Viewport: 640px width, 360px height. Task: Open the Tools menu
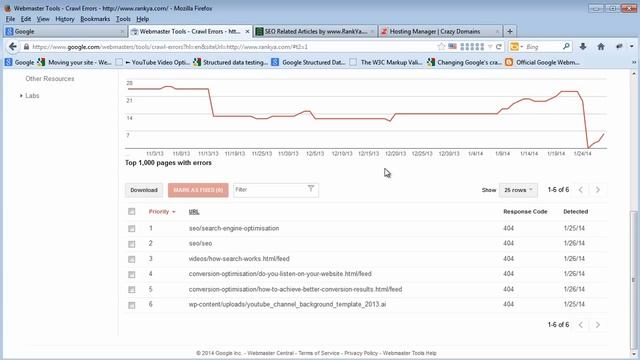[x=123, y=19]
